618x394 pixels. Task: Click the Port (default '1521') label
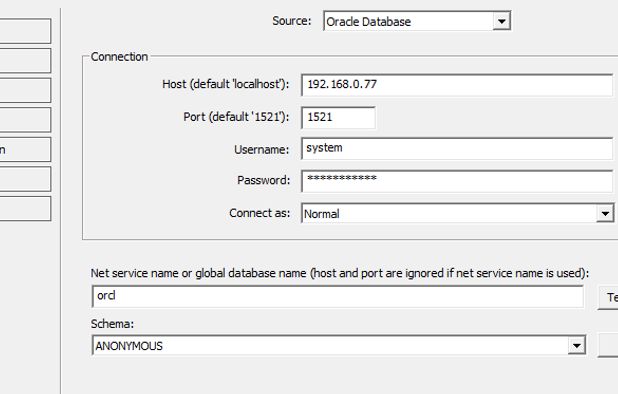coord(236,117)
